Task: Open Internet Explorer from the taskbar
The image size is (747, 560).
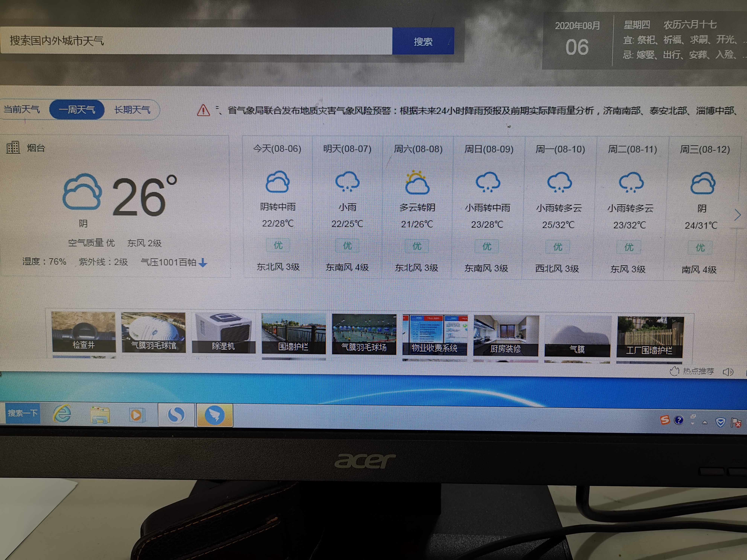Action: click(x=62, y=414)
